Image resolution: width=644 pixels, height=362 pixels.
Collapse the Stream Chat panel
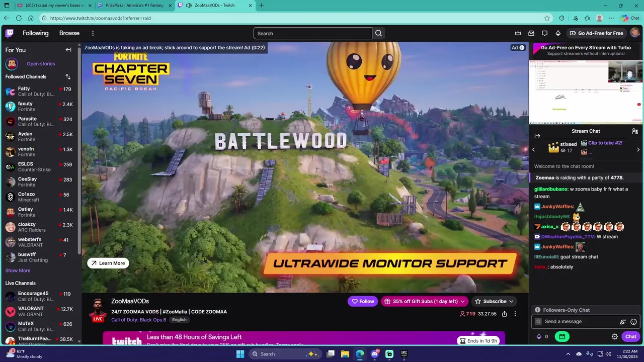[537, 136]
